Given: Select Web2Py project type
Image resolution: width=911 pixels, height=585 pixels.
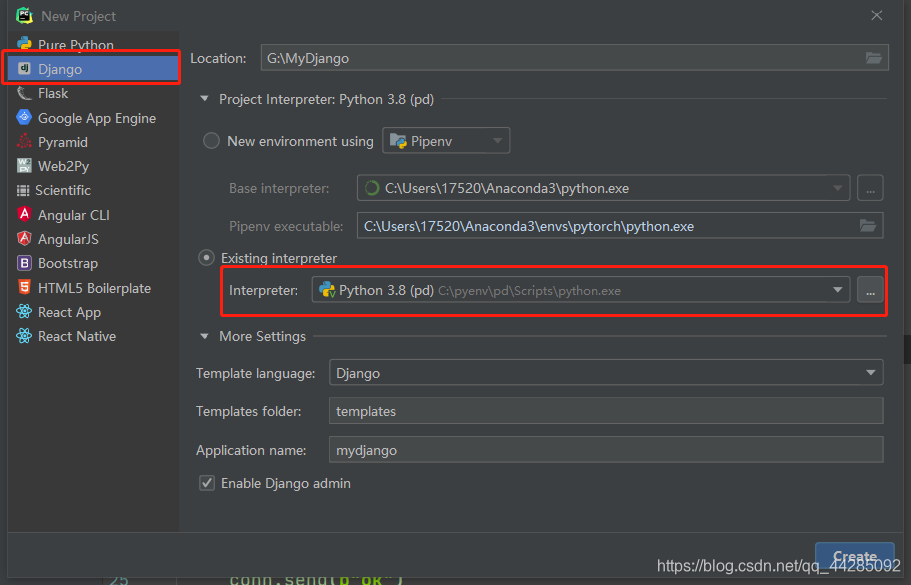Looking at the screenshot, I should pos(93,166).
